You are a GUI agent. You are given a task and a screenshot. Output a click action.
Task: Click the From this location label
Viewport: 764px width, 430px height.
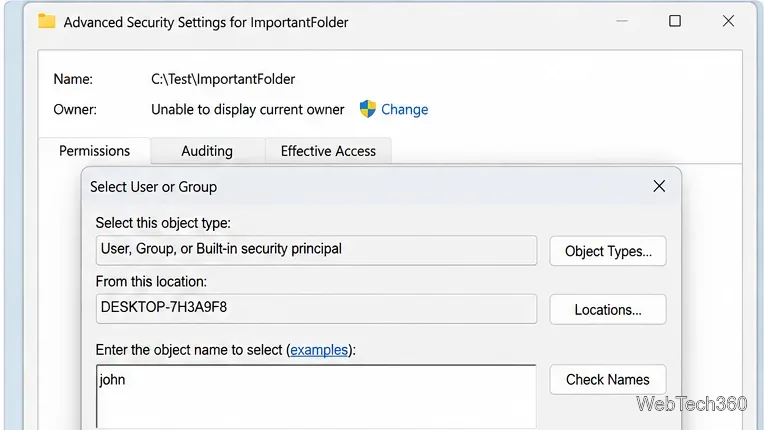click(x=151, y=281)
